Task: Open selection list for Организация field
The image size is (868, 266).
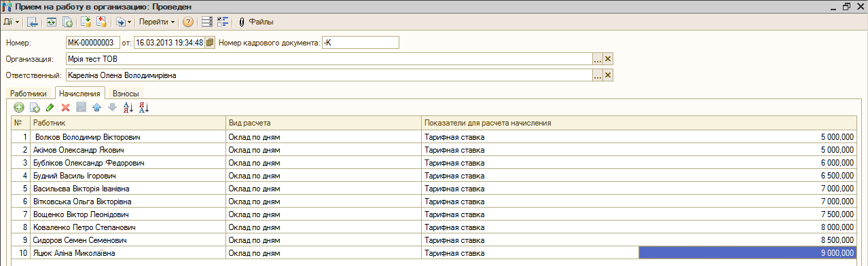Action: click(598, 59)
